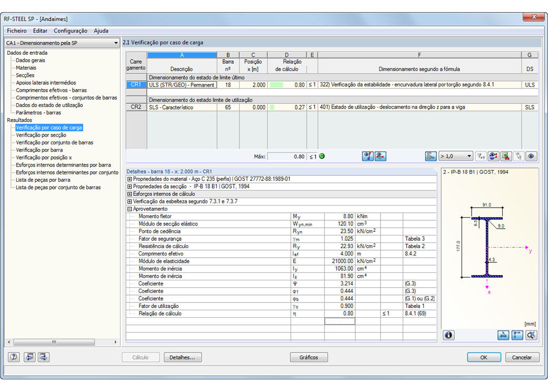Close the RF-STEEL SP window
The height and width of the screenshot is (392, 548).
tap(534, 17)
